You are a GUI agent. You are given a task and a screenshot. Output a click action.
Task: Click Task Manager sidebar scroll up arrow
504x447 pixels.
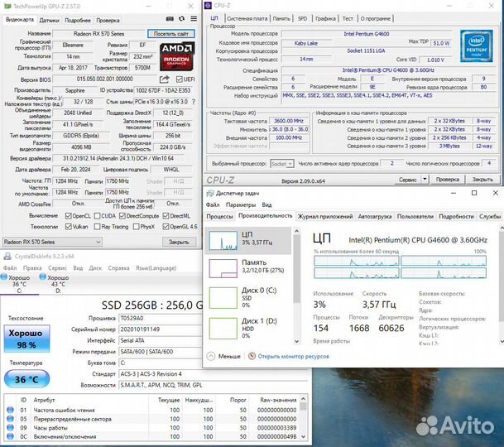[x=296, y=231]
